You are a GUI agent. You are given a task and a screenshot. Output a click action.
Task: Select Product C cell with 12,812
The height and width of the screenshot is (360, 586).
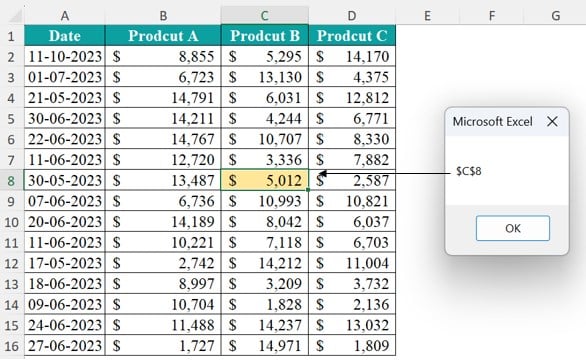point(352,98)
